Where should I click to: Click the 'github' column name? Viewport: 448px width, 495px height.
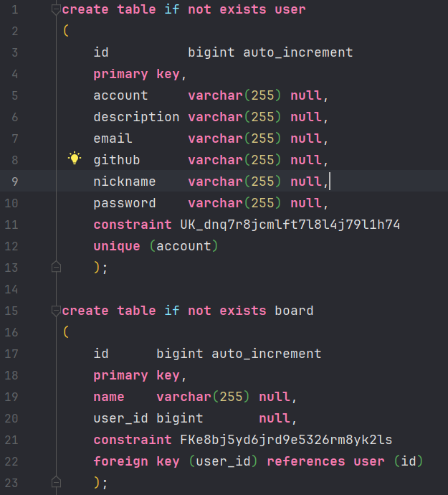point(116,160)
